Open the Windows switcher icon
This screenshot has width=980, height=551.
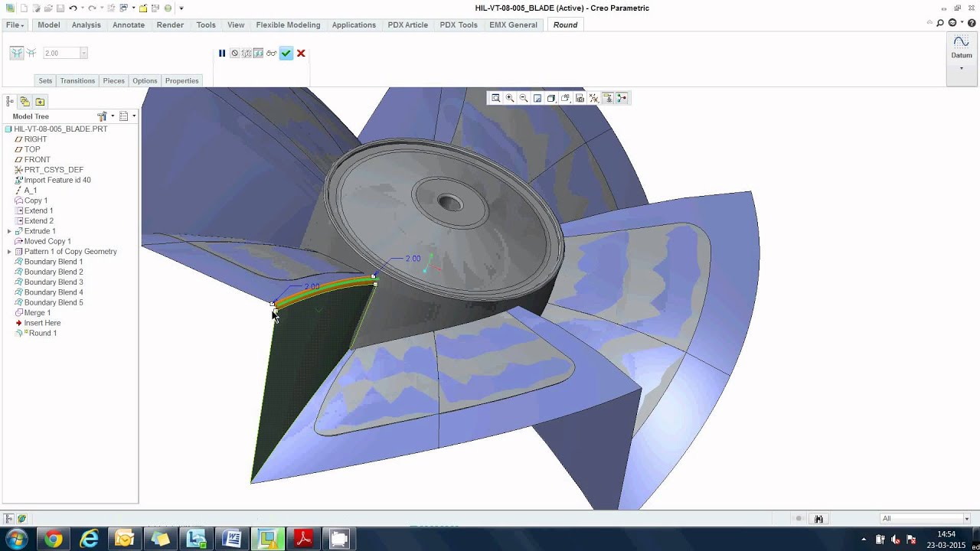[x=123, y=8]
